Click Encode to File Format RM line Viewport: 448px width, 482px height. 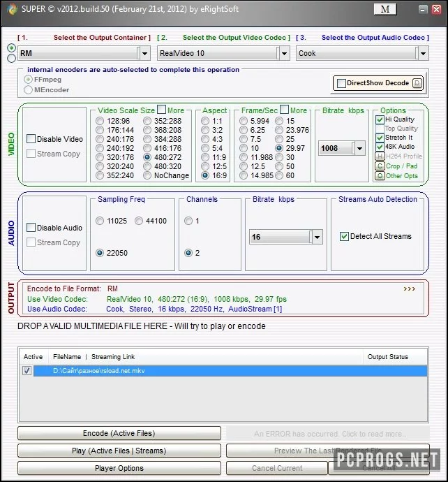[x=73, y=289]
